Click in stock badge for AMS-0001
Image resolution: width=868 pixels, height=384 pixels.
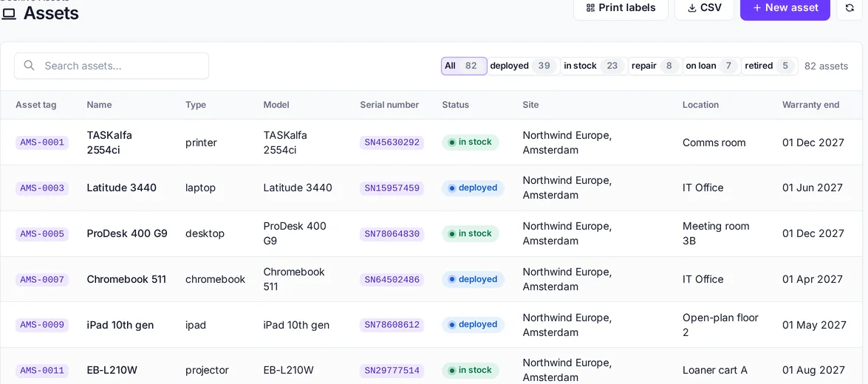471,143
